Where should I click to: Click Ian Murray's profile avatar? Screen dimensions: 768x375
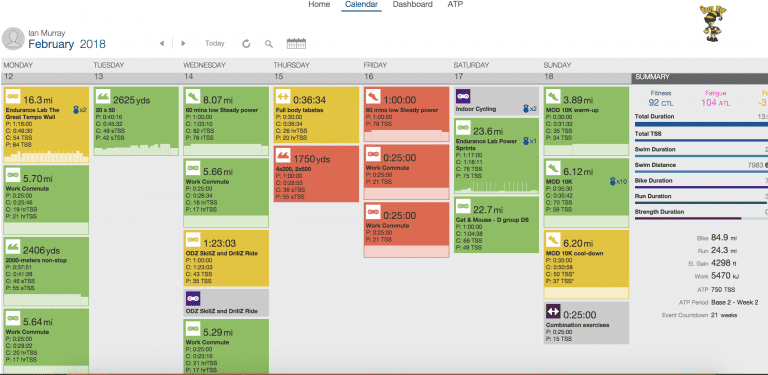13,39
